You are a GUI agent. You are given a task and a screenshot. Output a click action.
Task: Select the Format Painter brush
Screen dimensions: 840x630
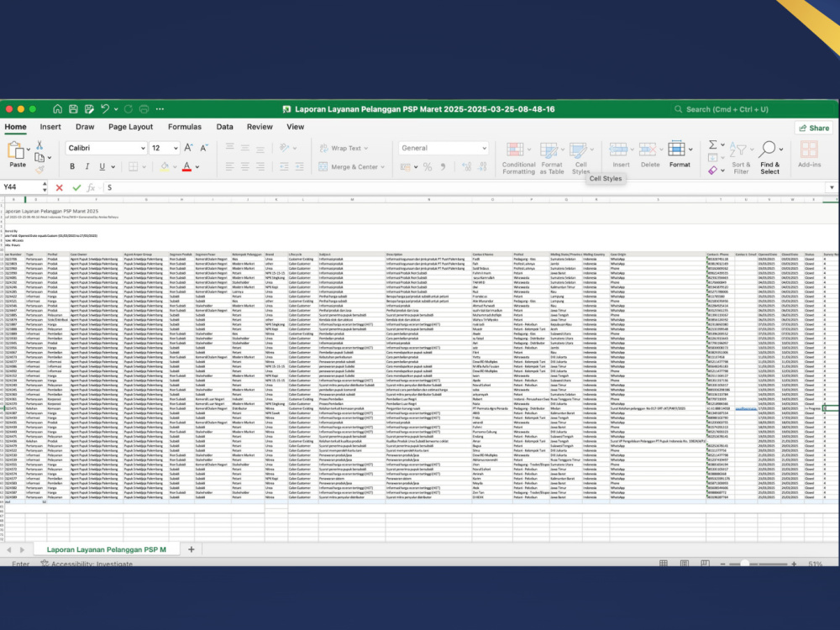click(39, 170)
